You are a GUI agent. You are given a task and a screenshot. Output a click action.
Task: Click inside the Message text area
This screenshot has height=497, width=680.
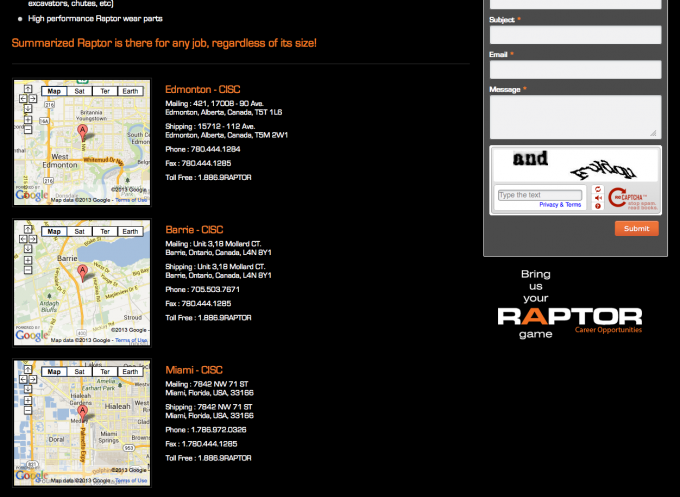coord(575,116)
